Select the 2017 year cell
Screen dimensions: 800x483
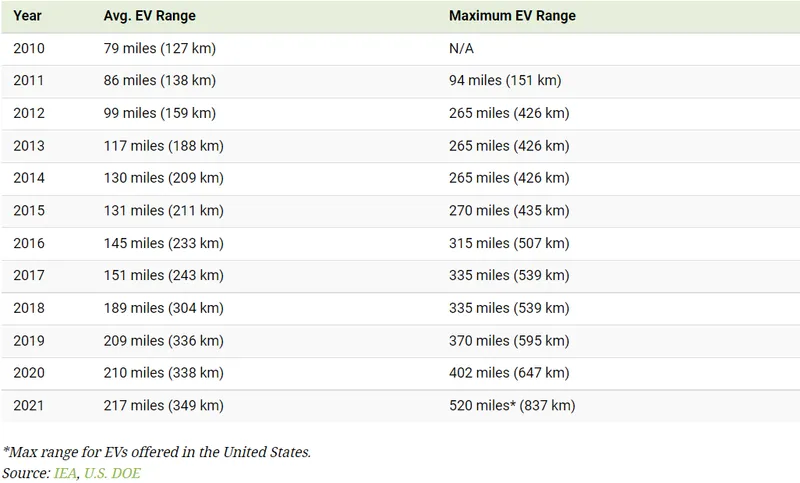29,275
